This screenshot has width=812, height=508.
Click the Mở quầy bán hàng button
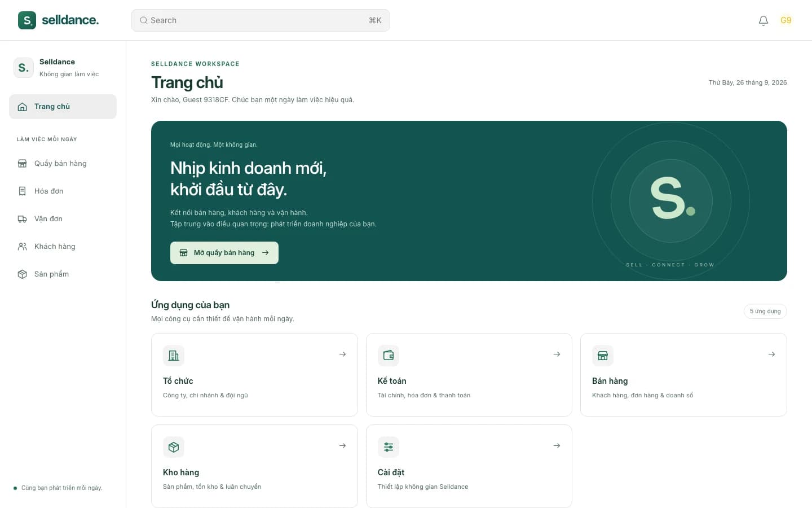224,253
